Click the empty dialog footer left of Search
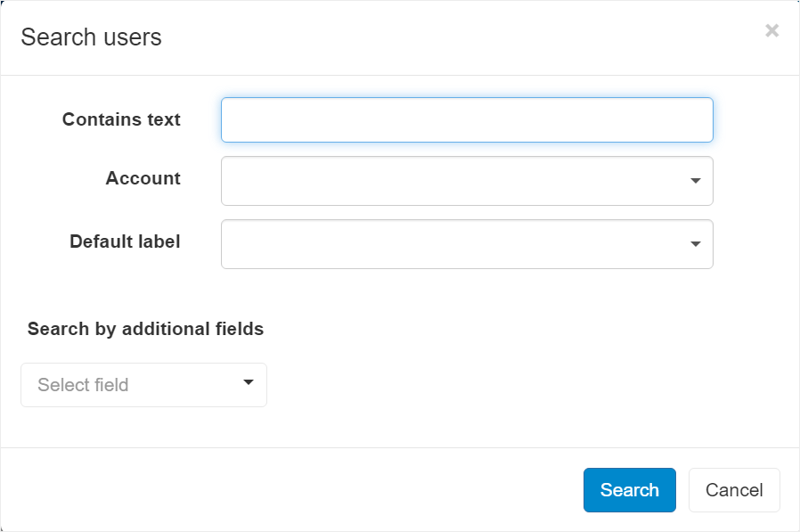Screen dimensions: 800x532 294,490
